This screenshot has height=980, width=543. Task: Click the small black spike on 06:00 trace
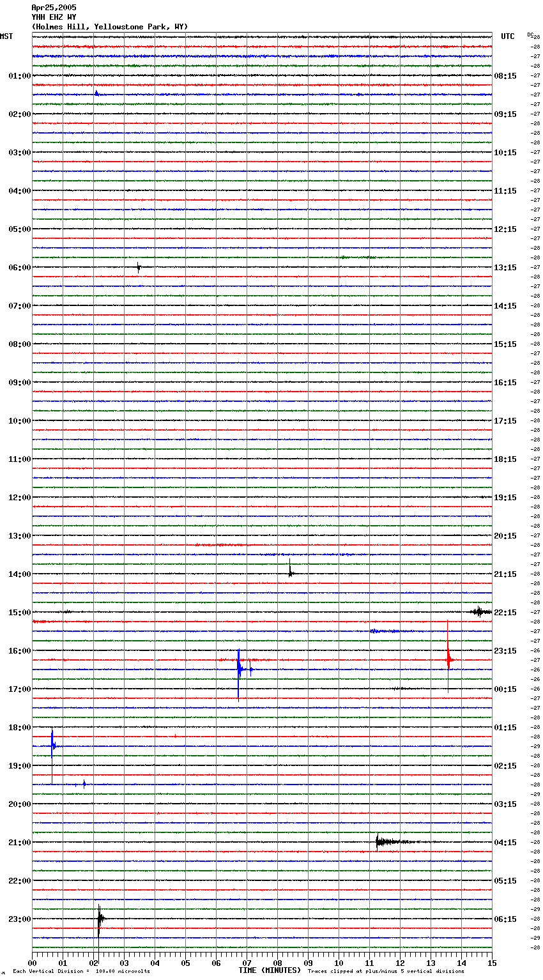pyautogui.click(x=139, y=268)
